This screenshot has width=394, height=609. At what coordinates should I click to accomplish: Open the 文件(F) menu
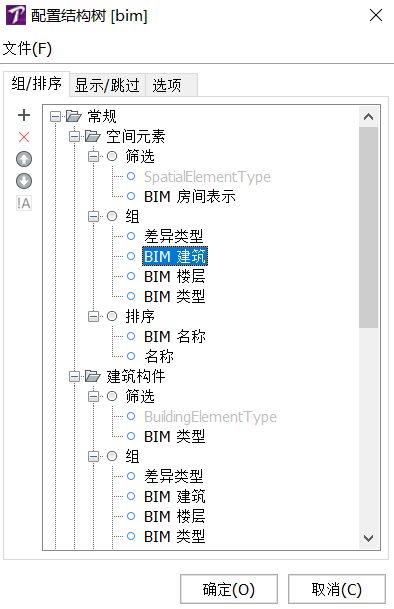coord(27,49)
